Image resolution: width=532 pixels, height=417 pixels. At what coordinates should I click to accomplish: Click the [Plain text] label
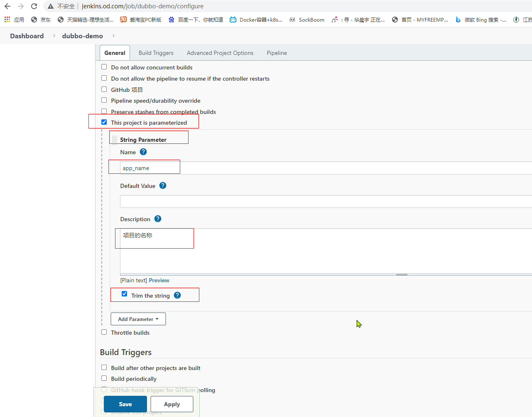click(133, 280)
